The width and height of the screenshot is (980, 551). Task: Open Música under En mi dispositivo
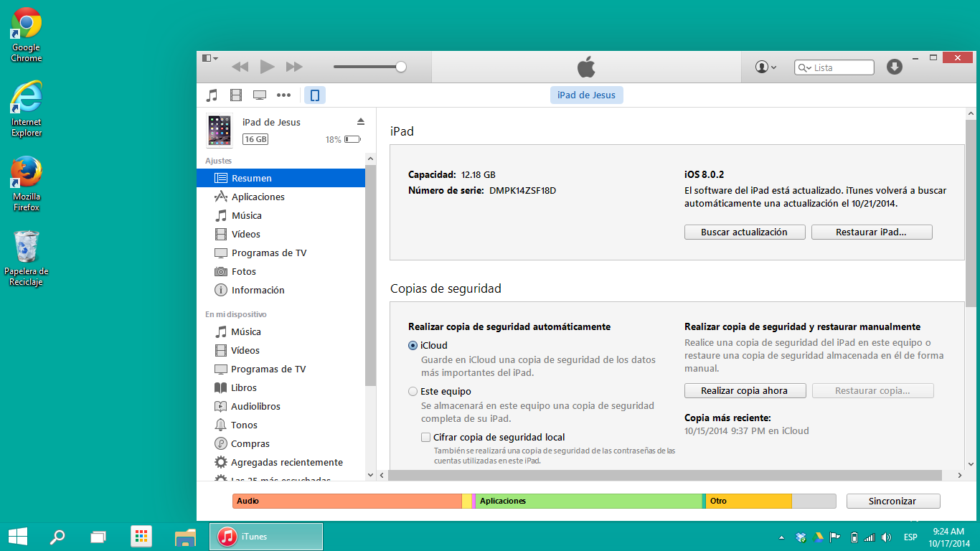(281, 331)
